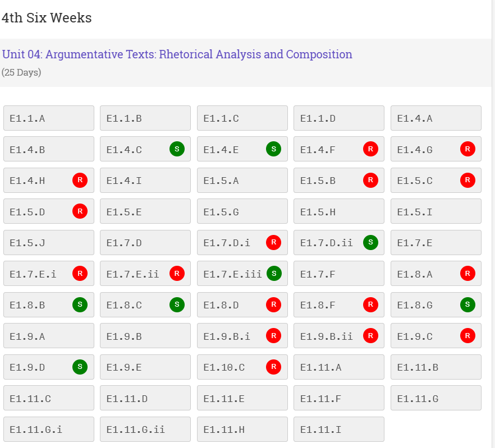Screen dimensions: 495x448
Task: Click the red R badge on E1.10.C
Action: [273, 367]
